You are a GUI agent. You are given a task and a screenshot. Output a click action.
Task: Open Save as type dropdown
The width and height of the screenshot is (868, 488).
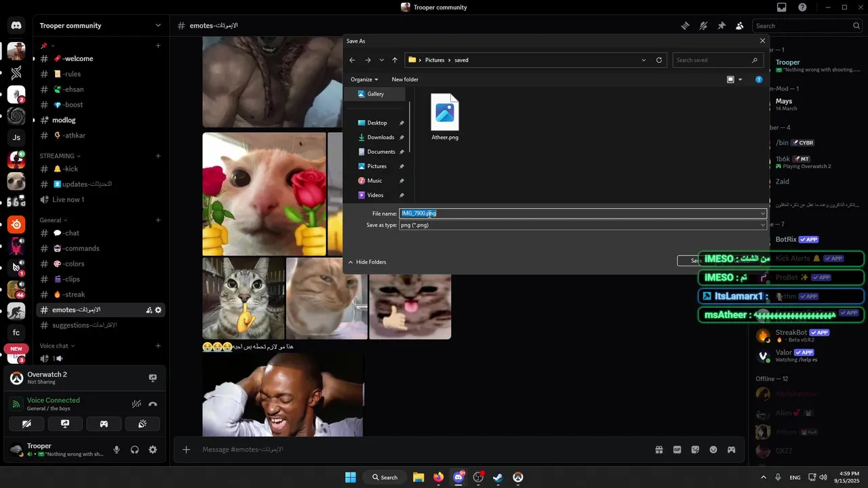tap(583, 225)
